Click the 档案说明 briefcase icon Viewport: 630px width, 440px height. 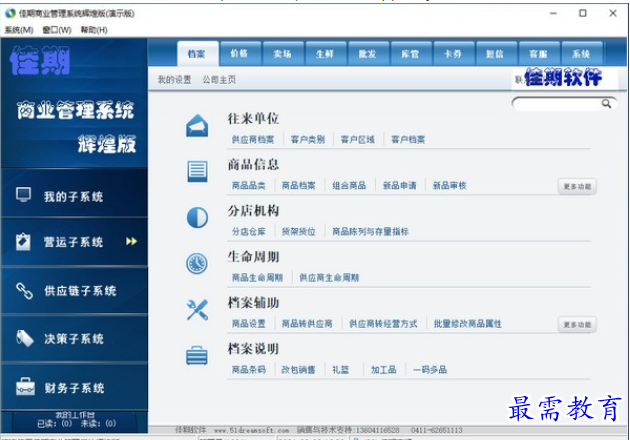pos(197,356)
